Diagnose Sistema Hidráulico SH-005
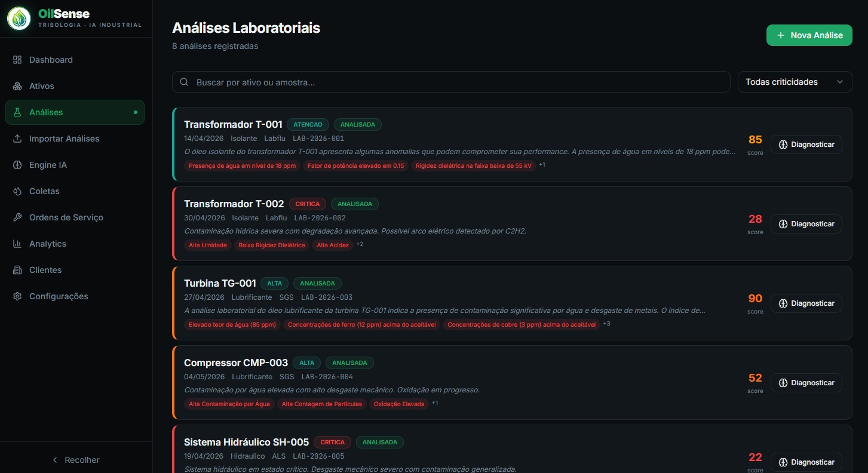The height and width of the screenshot is (473, 868). pos(806,462)
